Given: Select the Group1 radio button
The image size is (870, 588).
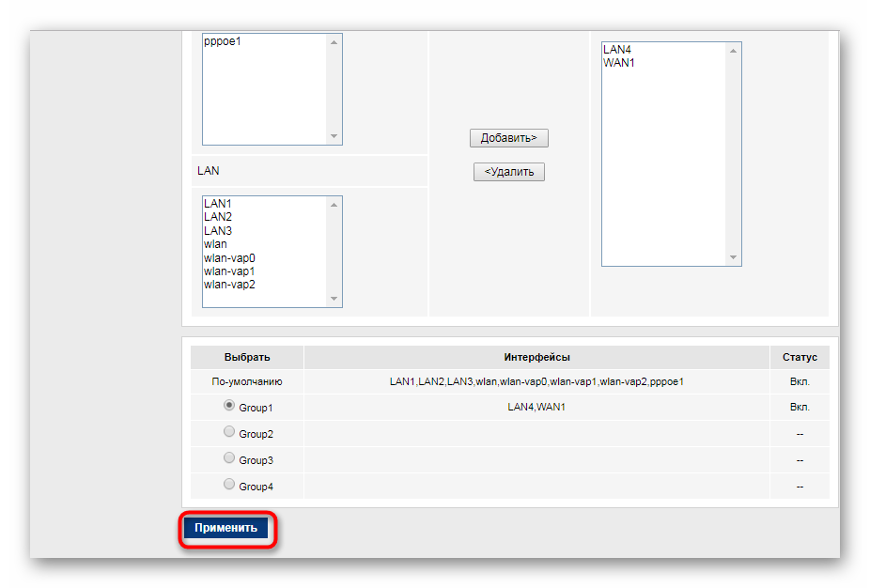Looking at the screenshot, I should click(x=229, y=406).
